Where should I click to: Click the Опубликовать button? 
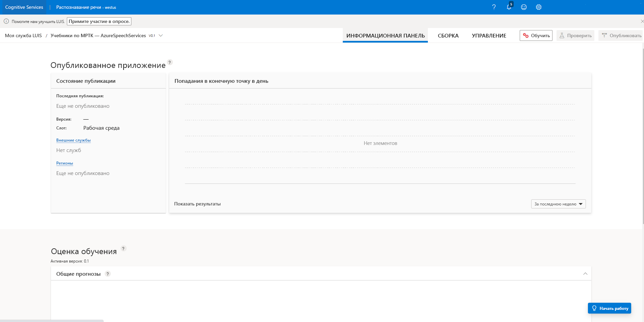621,35
